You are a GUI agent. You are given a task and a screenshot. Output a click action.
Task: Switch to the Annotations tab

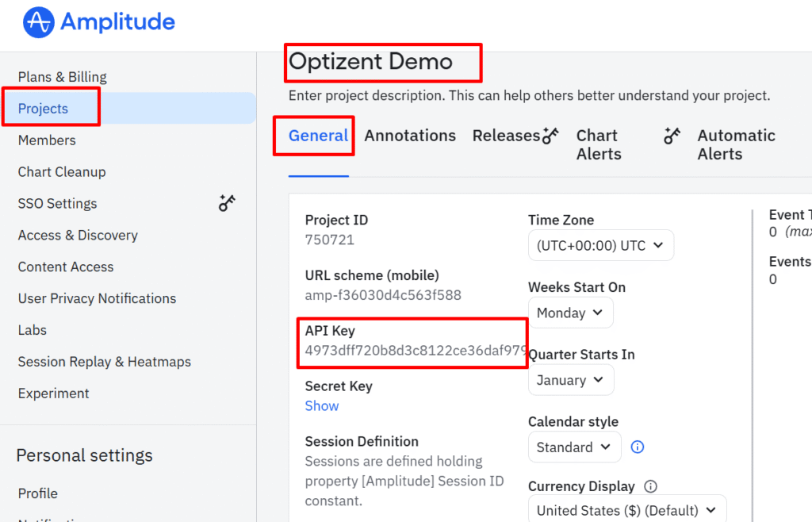(x=410, y=136)
